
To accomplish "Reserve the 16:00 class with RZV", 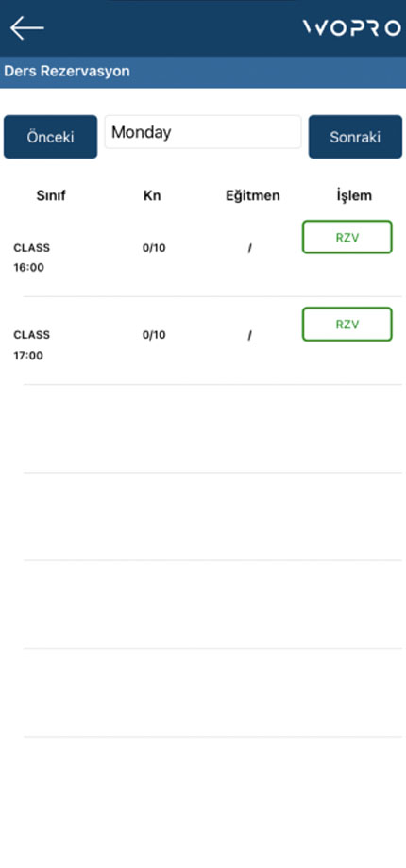I will tap(347, 237).
